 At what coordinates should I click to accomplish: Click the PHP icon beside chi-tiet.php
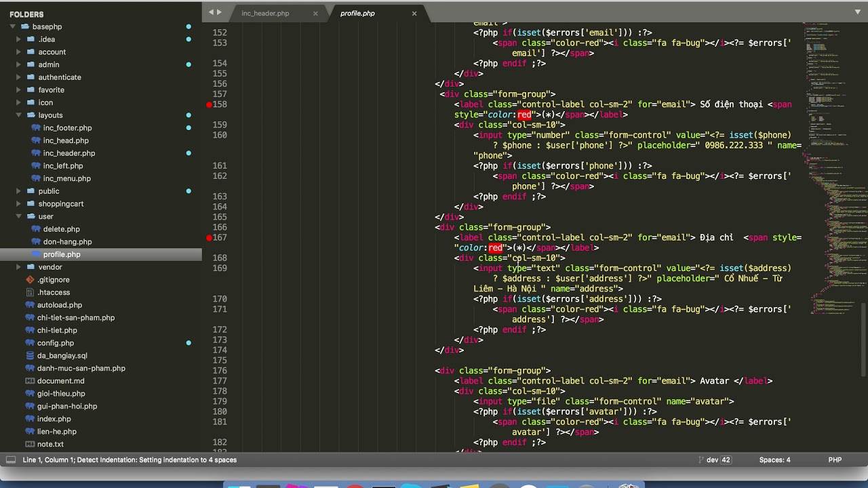(x=30, y=330)
